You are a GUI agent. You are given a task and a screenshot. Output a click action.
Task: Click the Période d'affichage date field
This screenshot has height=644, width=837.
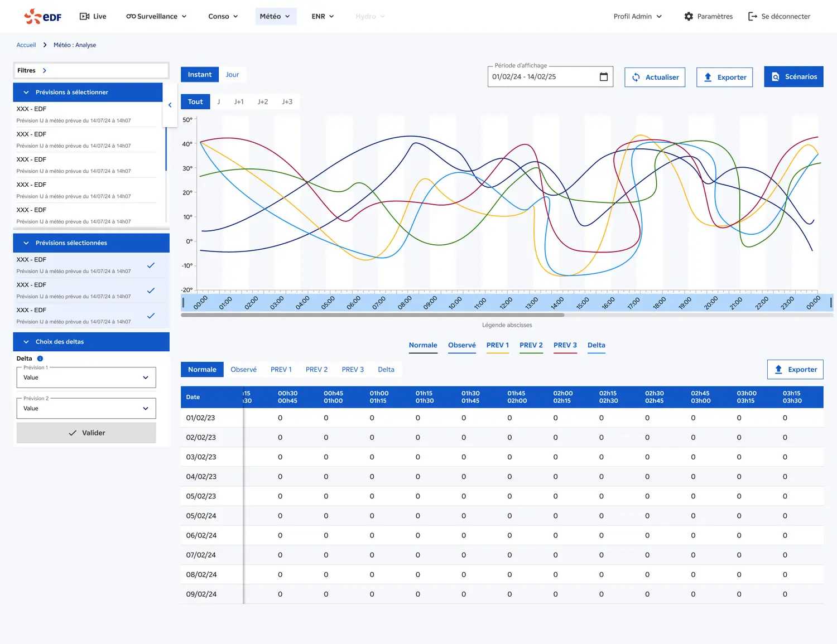pos(550,77)
